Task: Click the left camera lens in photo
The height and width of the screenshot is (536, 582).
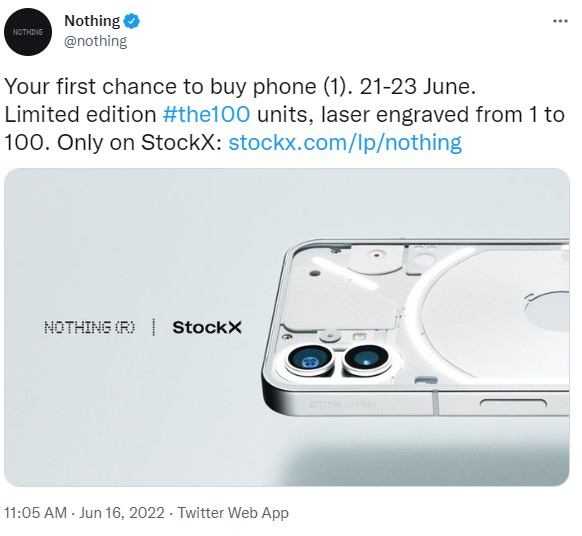Action: [x=310, y=360]
